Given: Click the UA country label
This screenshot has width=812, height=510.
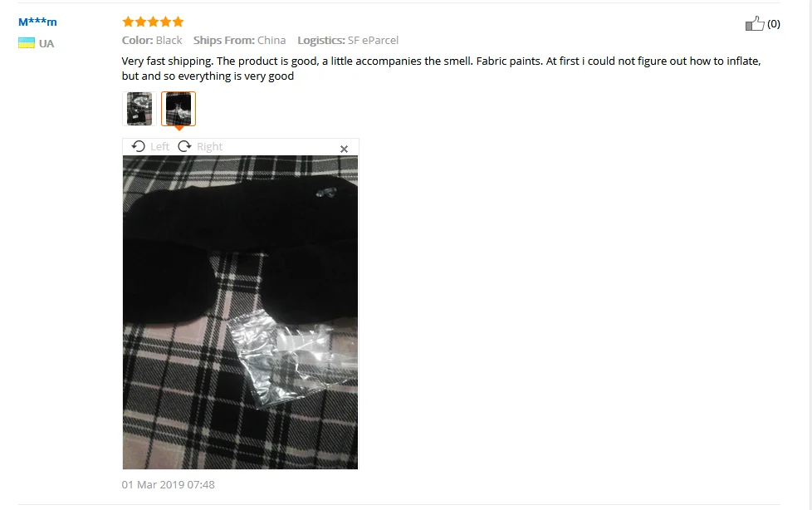Looking at the screenshot, I should click(x=46, y=43).
